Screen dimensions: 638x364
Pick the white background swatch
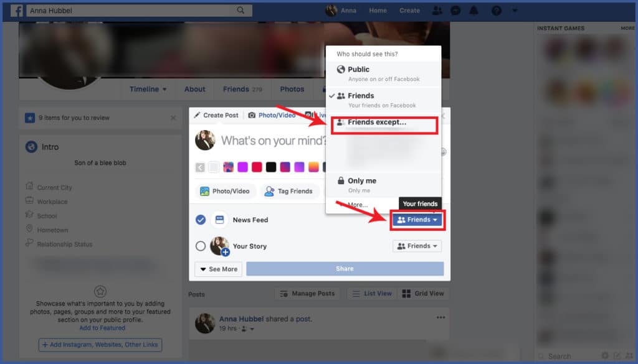[214, 167]
